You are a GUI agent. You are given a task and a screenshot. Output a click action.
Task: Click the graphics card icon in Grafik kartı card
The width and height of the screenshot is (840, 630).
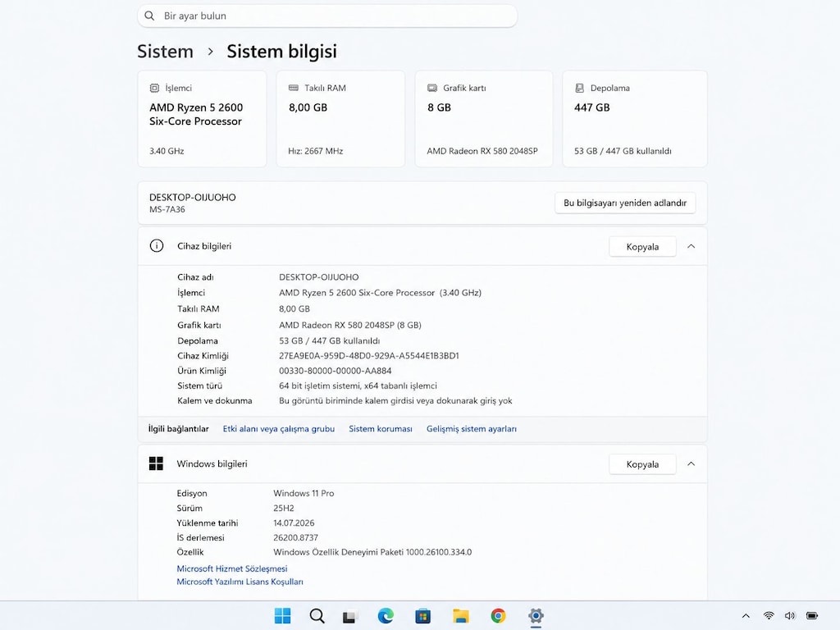pos(432,88)
